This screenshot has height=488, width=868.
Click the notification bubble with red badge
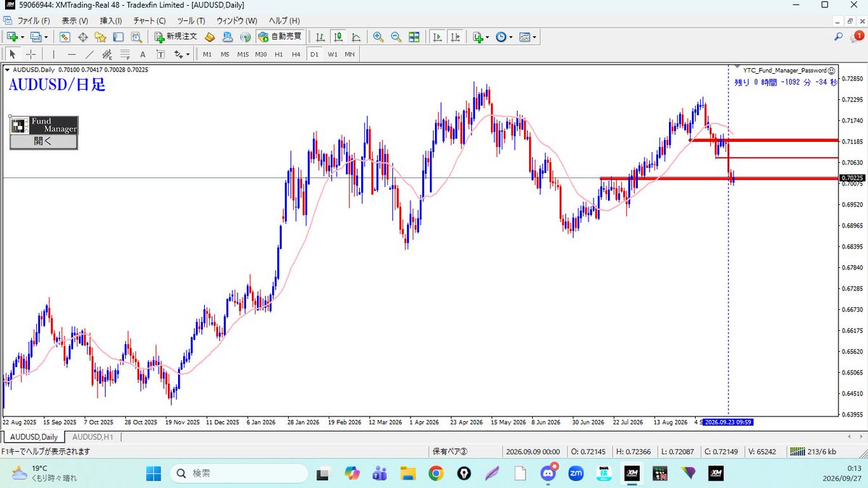[x=857, y=36]
